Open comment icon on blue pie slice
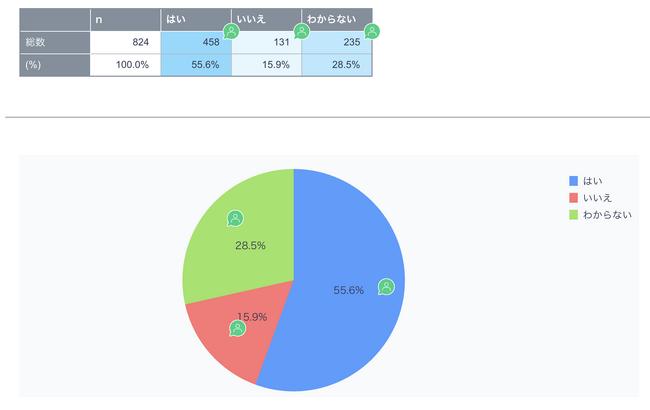Screen dimensions: 650x410 (x=386, y=287)
